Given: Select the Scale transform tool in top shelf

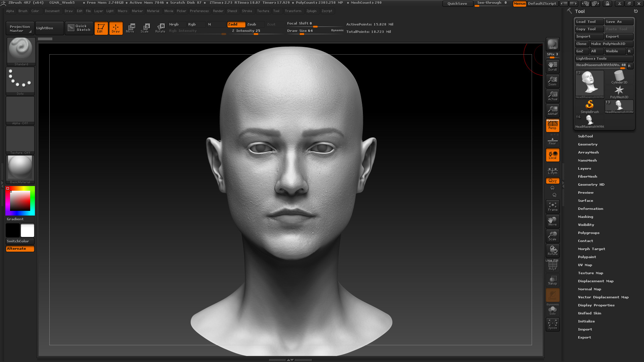Looking at the screenshot, I should [145, 28].
